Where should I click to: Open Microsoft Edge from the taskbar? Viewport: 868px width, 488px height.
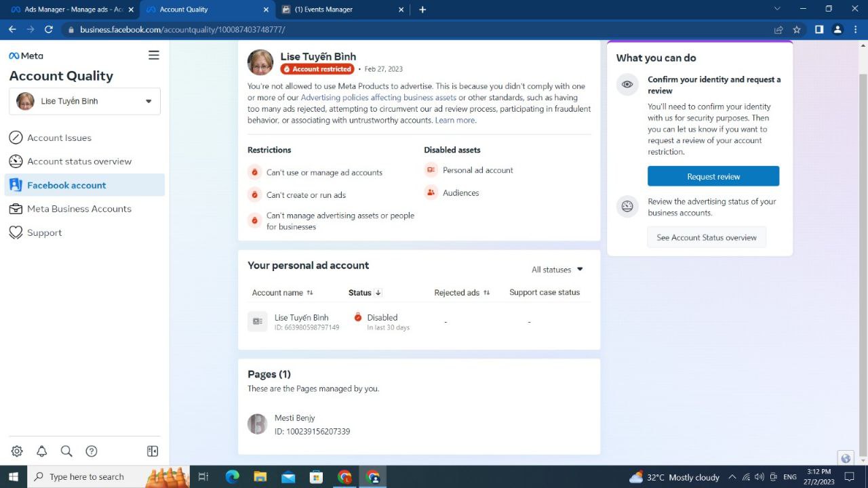(x=233, y=476)
